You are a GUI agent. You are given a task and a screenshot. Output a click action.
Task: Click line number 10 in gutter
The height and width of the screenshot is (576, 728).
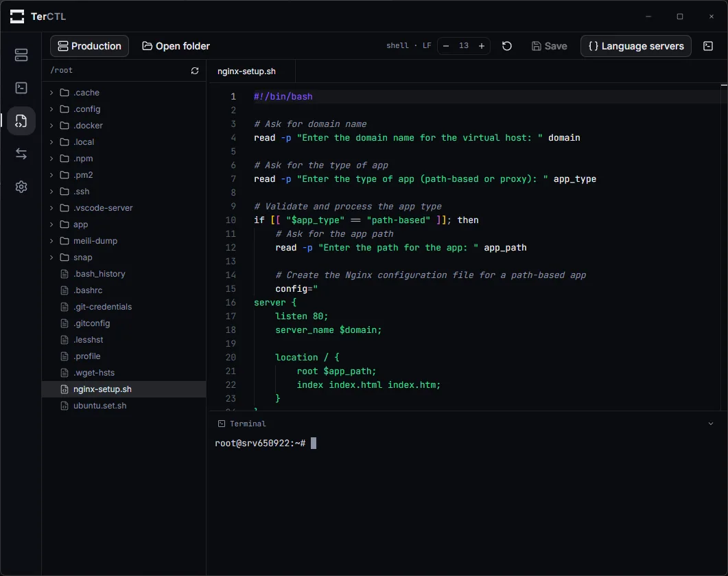click(x=231, y=220)
